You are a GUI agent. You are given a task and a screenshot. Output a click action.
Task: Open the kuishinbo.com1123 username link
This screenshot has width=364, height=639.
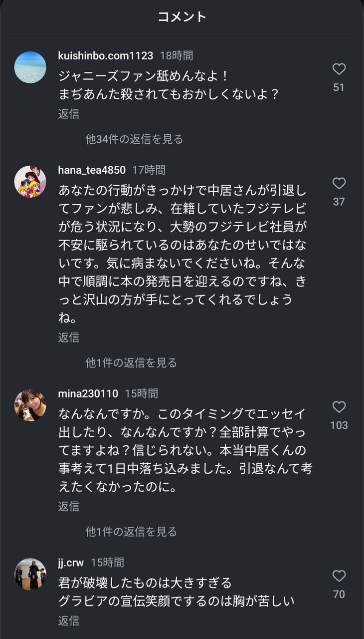click(105, 56)
